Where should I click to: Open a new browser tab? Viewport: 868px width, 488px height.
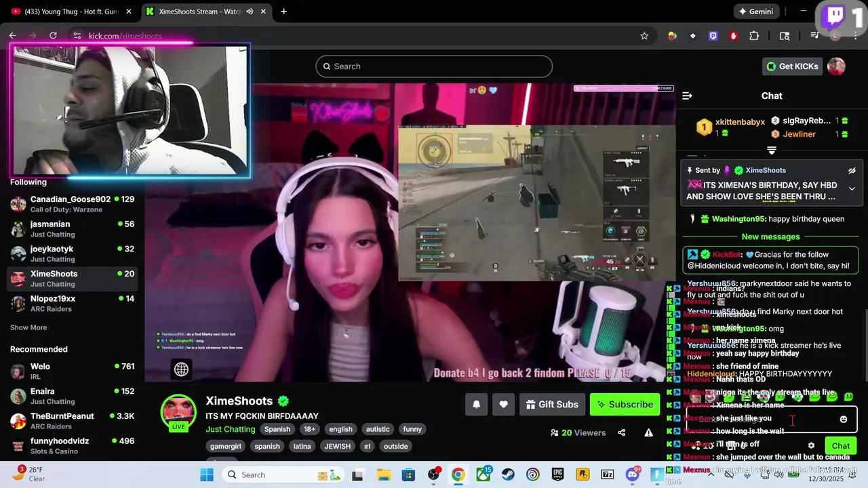click(283, 12)
